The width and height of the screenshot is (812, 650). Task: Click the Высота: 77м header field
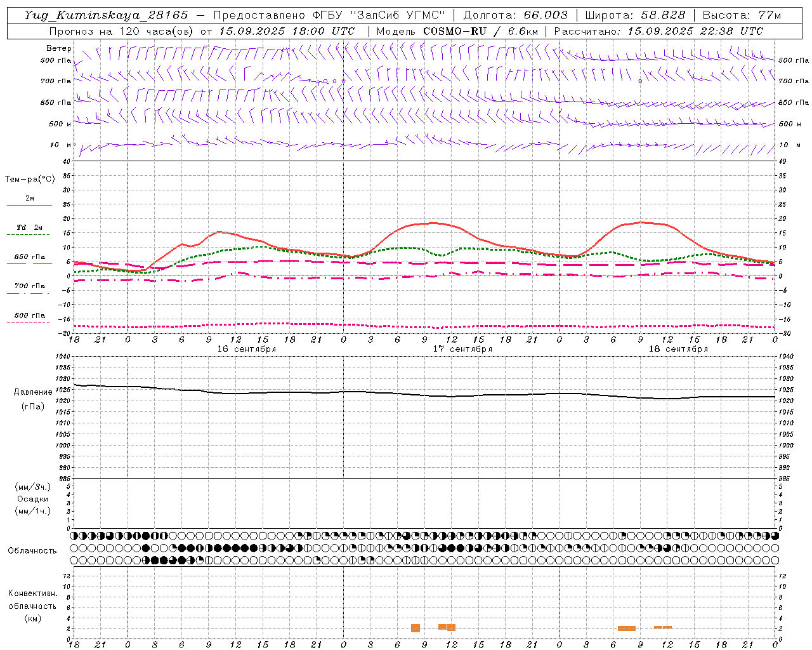coord(742,15)
